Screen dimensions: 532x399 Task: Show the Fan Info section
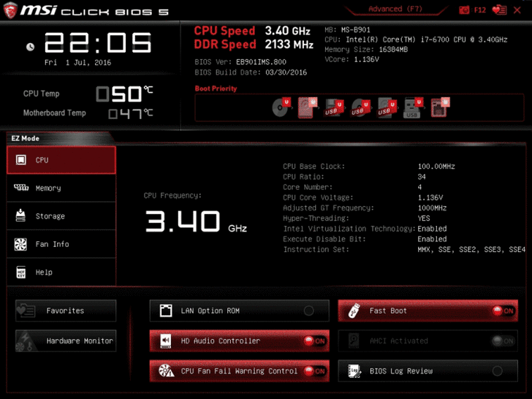[x=61, y=244]
